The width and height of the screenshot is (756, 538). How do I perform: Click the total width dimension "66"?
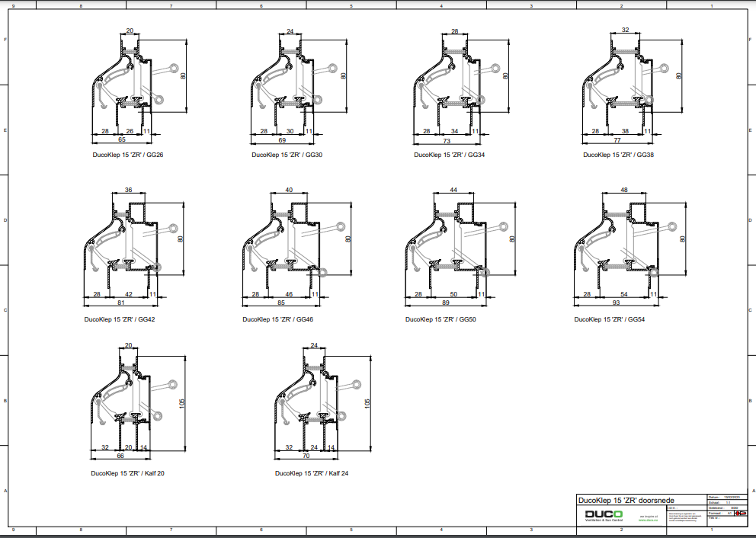point(120,456)
